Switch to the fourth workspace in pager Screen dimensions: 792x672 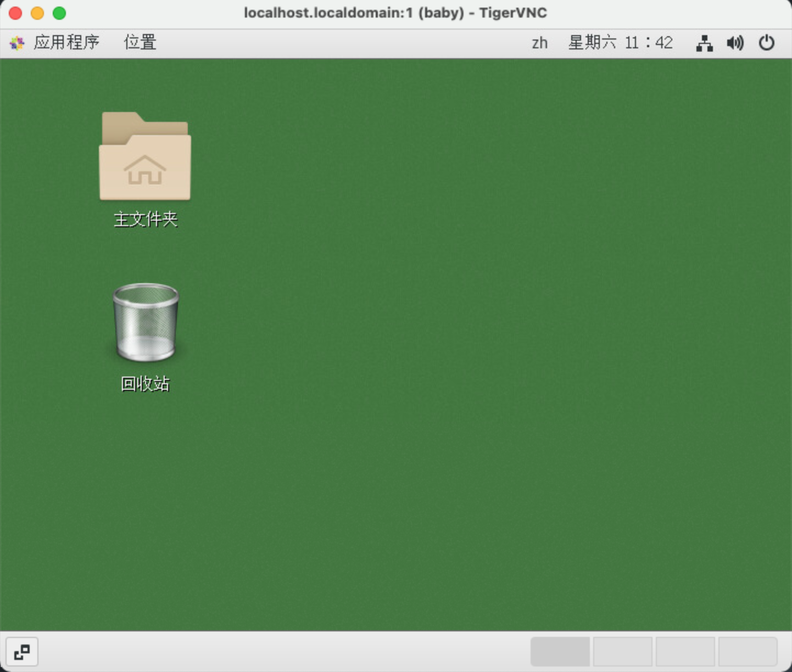748,652
